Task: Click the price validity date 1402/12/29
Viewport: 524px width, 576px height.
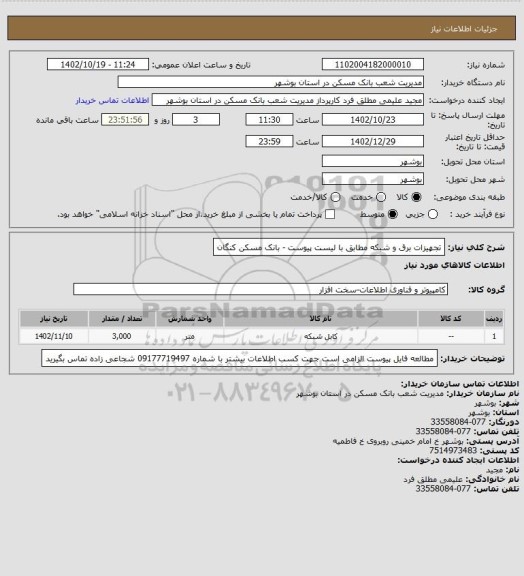Action: [x=373, y=141]
